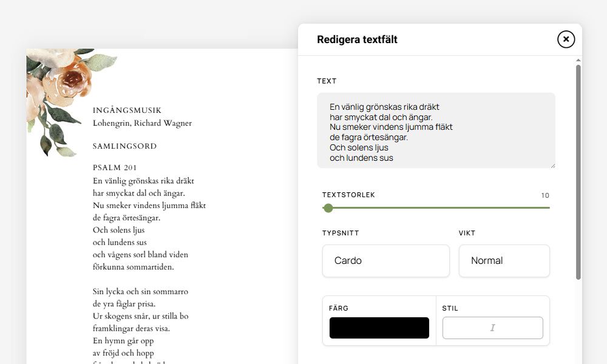607x364 pixels.
Task: Click inside the TEXT editing textarea
Action: click(x=436, y=130)
